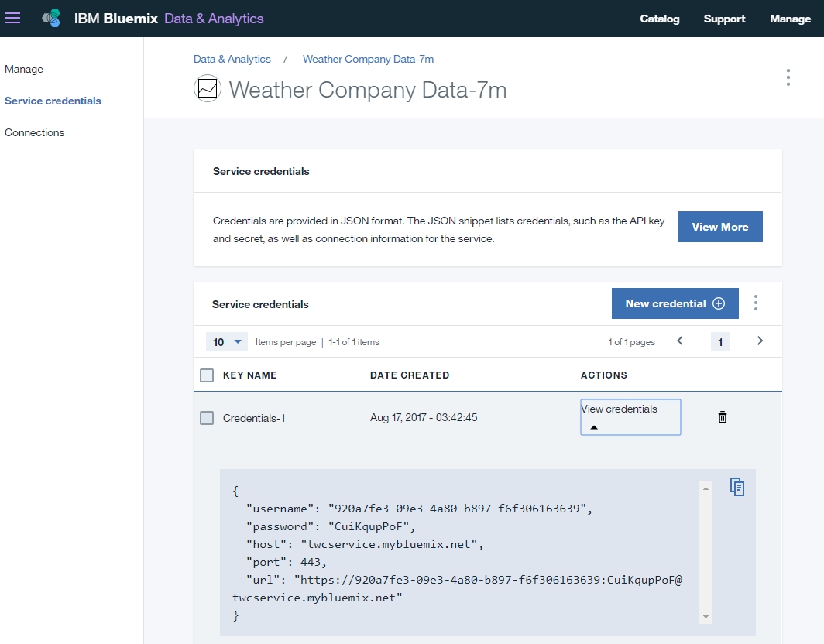Collapse the View credentials expander
This screenshot has width=824, height=644.
click(630, 417)
